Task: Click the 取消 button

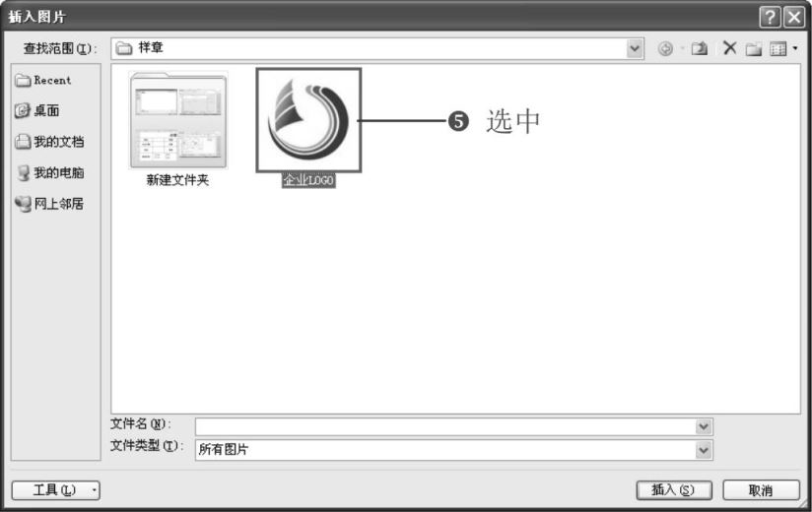Action: (x=761, y=489)
